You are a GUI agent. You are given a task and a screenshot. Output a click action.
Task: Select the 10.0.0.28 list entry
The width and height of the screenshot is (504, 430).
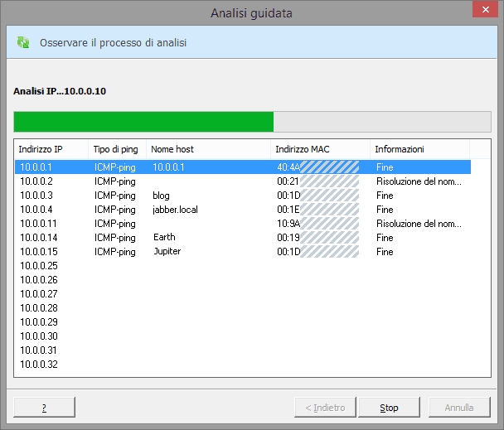(x=39, y=308)
